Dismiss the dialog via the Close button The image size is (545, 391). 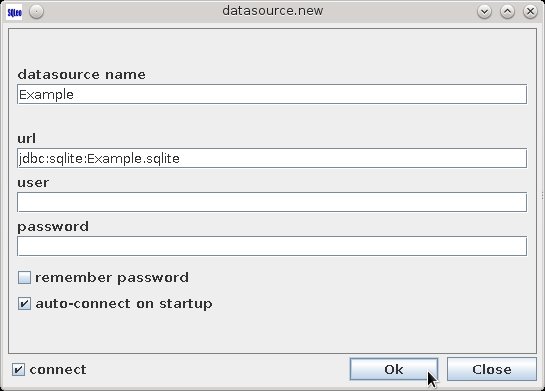click(x=492, y=369)
